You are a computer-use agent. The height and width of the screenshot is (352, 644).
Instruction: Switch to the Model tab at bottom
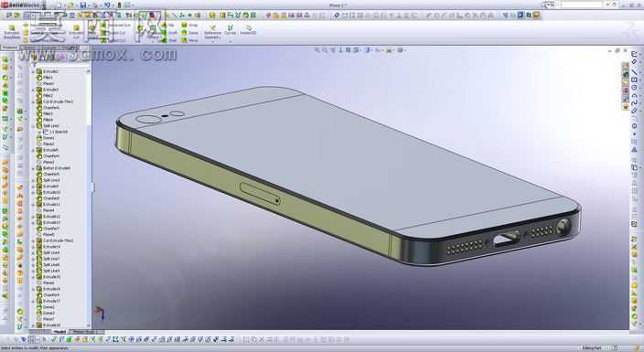click(60, 332)
